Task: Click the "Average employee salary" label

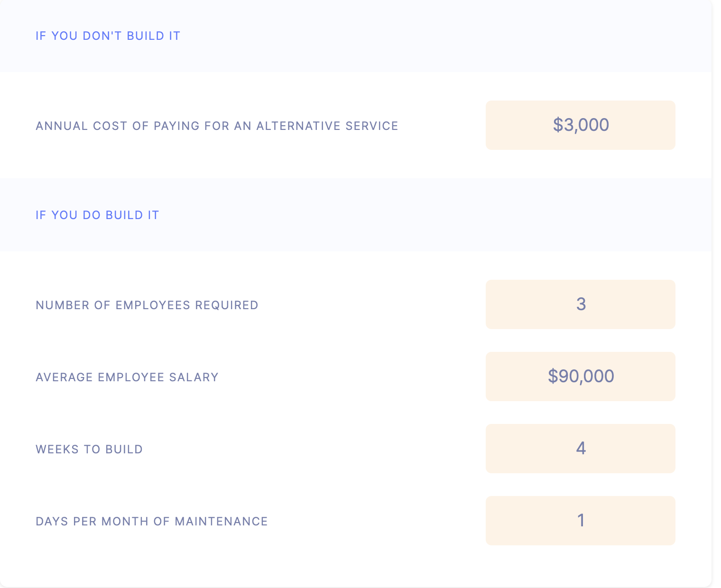Action: pos(127,377)
